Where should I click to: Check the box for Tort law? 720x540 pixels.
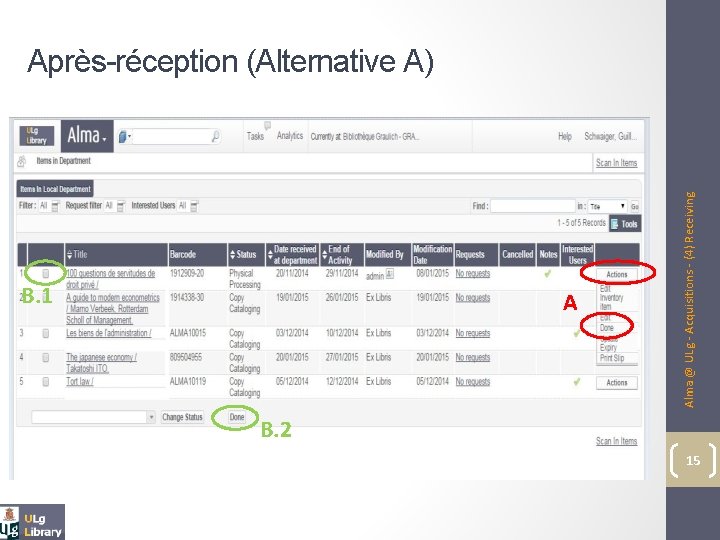45,382
